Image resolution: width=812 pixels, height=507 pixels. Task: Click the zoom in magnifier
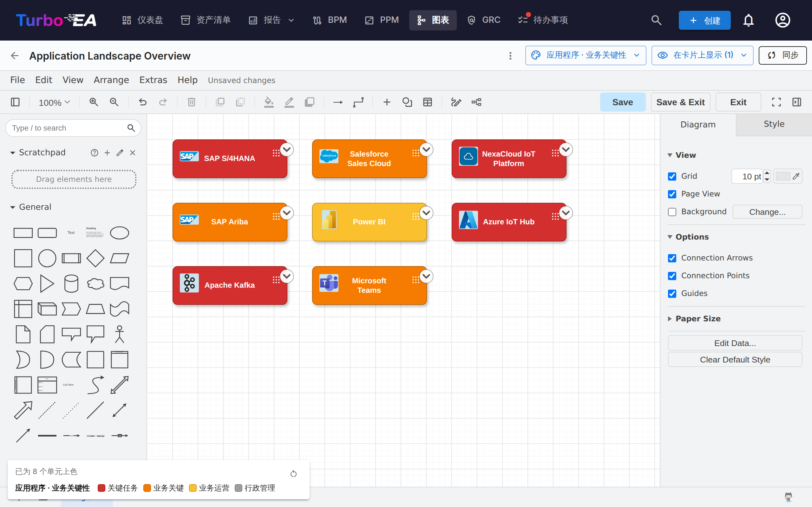click(x=94, y=102)
